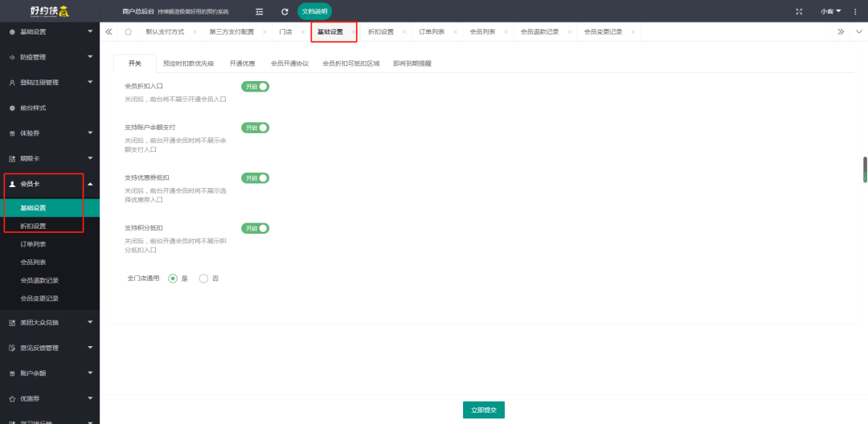This screenshot has width=868, height=424.
Task: Click the vertical page scrollbar thumb
Action: point(865,169)
